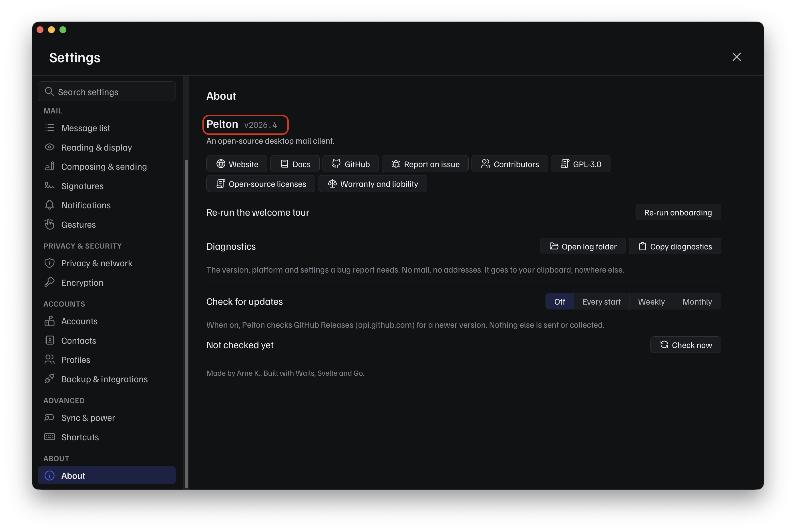Open Composing & sending section
Screen dimensions: 796x532
pyautogui.click(x=107, y=166)
